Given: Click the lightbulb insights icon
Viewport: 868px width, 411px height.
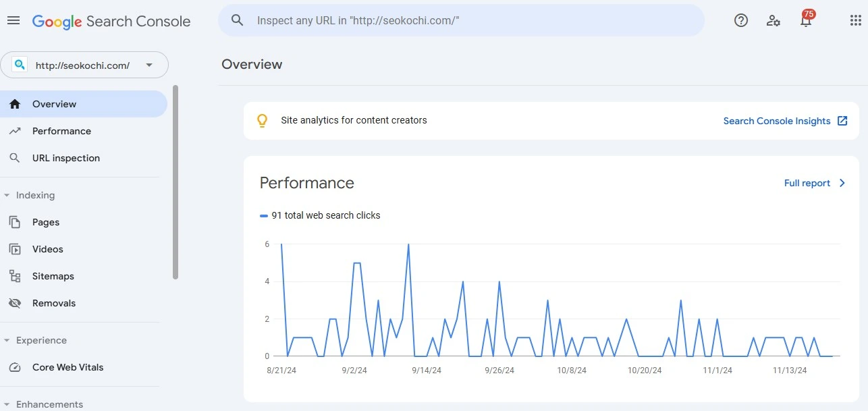Looking at the screenshot, I should point(263,121).
